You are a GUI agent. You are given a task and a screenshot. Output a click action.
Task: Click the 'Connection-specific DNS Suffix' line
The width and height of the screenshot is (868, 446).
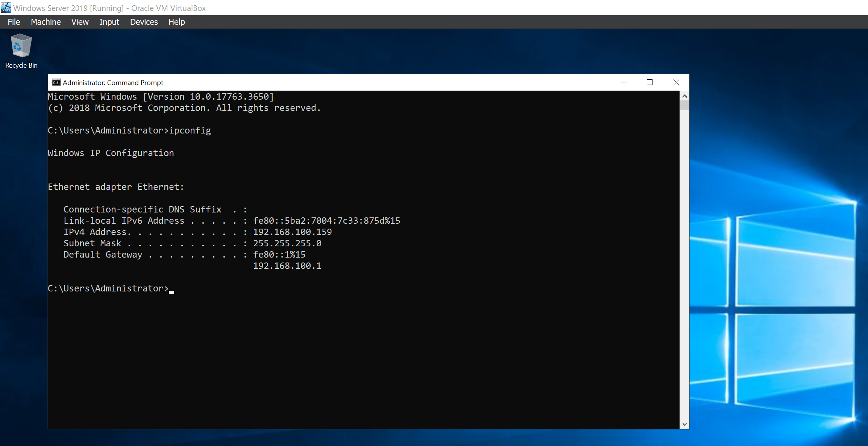(x=155, y=209)
